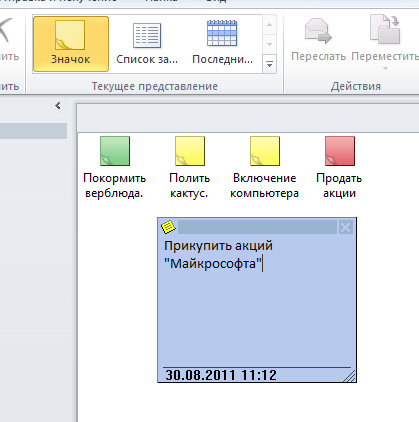Image resolution: width=419 pixels, height=422 pixels.
Task: Click the sticky note blue title bar
Action: tap(257, 227)
